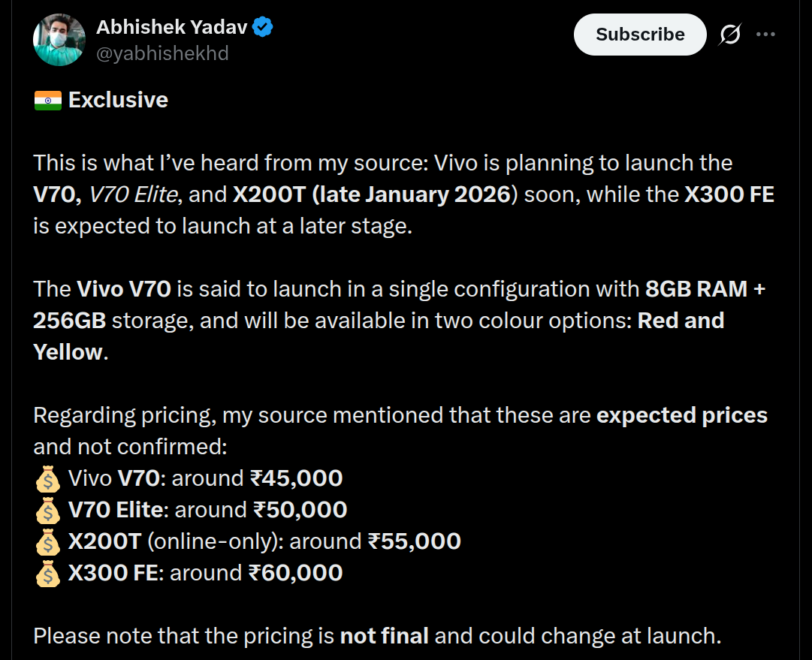This screenshot has height=660, width=812.
Task: Click the X300 FE mention in first paragraph
Action: click(x=731, y=194)
